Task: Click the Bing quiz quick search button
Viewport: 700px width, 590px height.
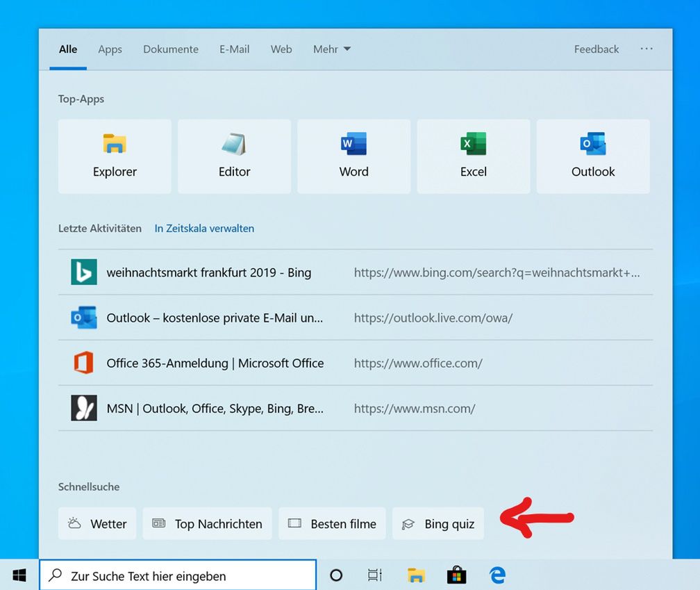Action: tap(438, 523)
